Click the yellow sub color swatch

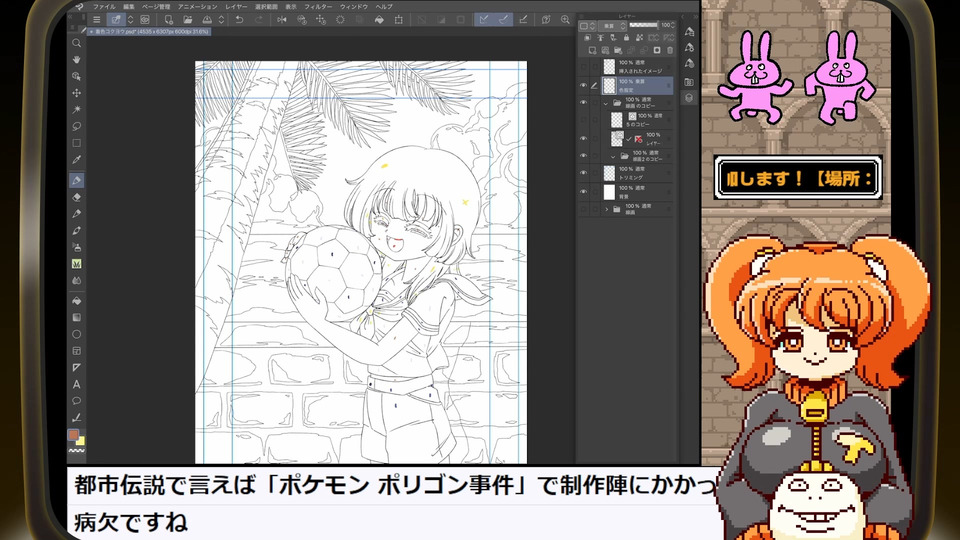point(81,441)
